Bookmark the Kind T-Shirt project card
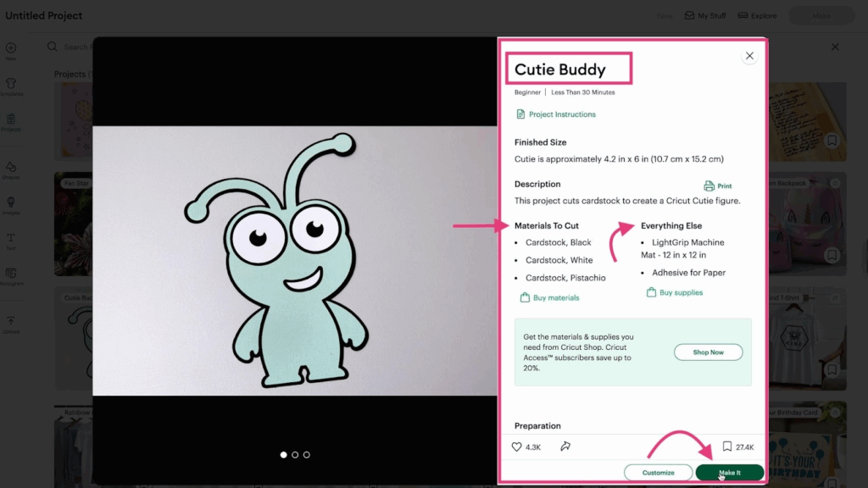The image size is (868, 488). 832,369
